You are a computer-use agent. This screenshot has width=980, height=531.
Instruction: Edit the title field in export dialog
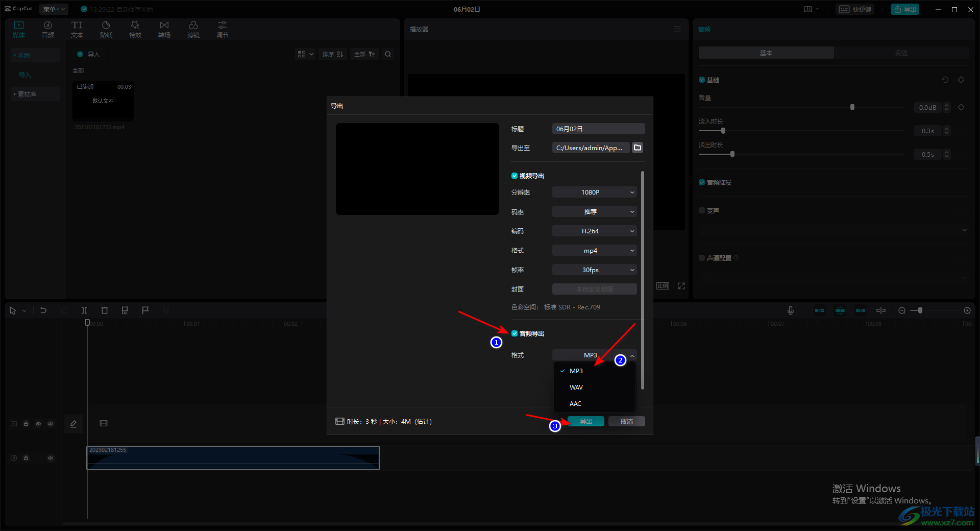tap(598, 129)
